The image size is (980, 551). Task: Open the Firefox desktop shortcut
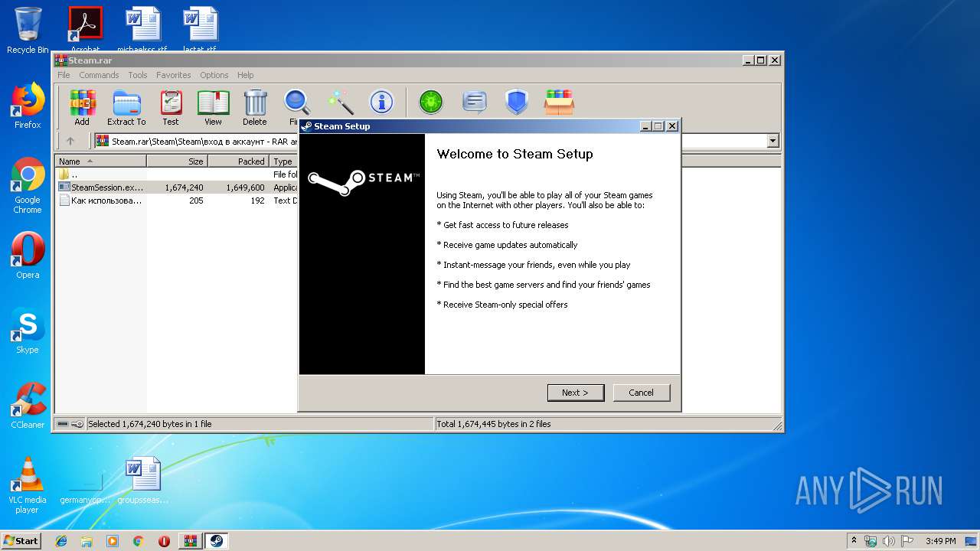click(28, 106)
